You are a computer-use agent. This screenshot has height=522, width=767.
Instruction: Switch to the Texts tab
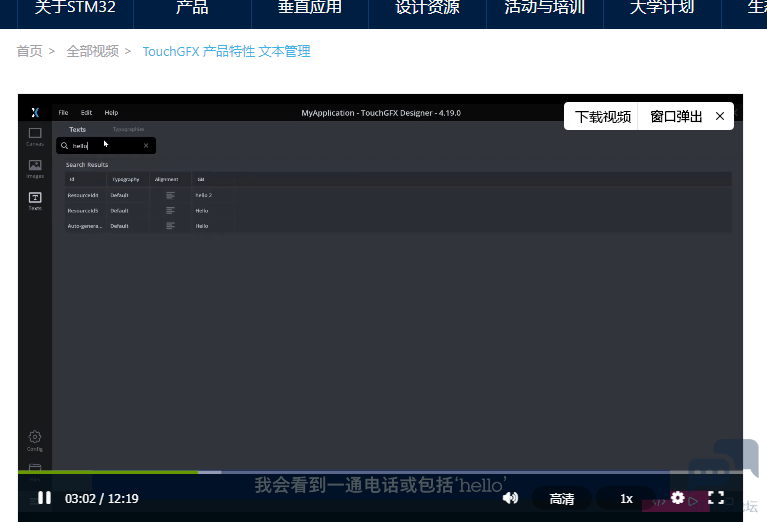tap(77, 129)
